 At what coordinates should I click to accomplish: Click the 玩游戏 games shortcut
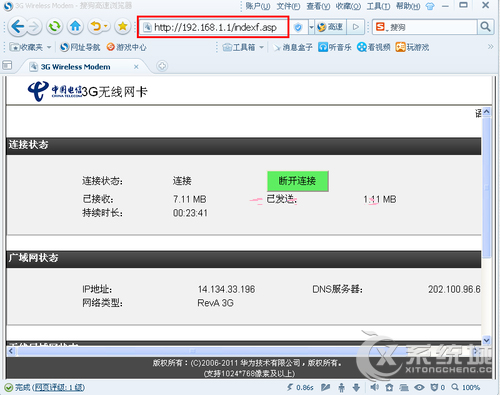pyautogui.click(x=412, y=47)
